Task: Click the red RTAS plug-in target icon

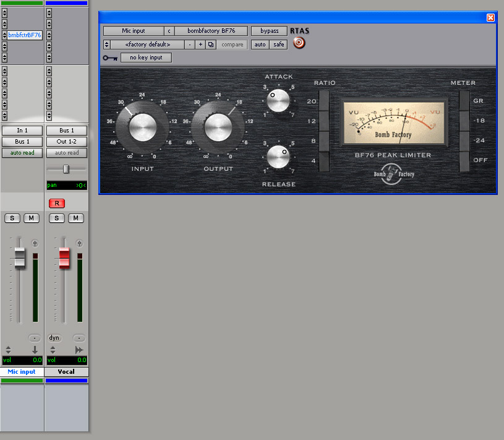Action: click(x=299, y=43)
